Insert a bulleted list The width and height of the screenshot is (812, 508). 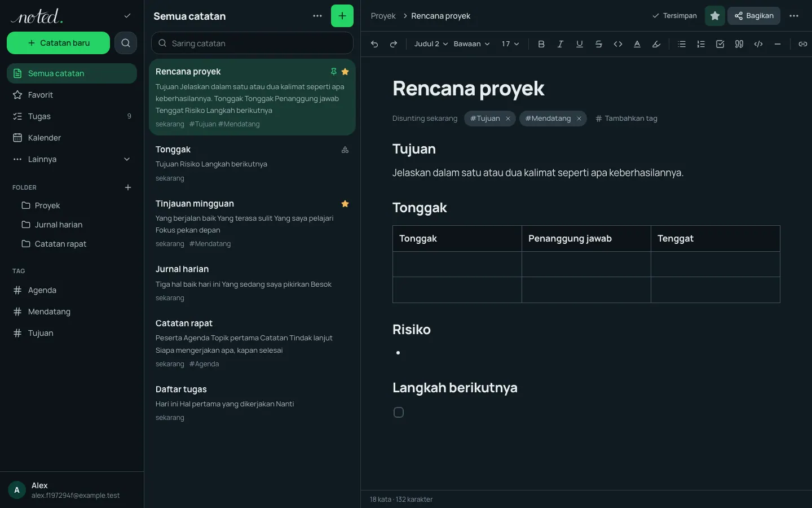[x=682, y=44]
